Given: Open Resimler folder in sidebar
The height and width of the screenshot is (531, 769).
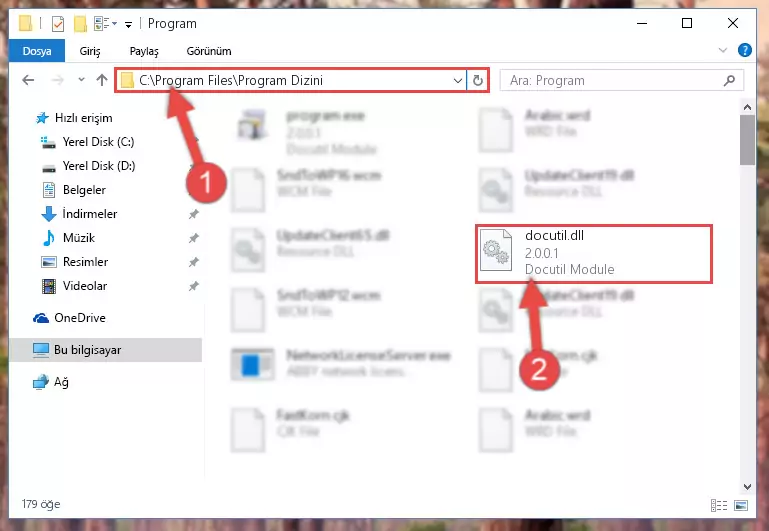Looking at the screenshot, I should click(85, 262).
